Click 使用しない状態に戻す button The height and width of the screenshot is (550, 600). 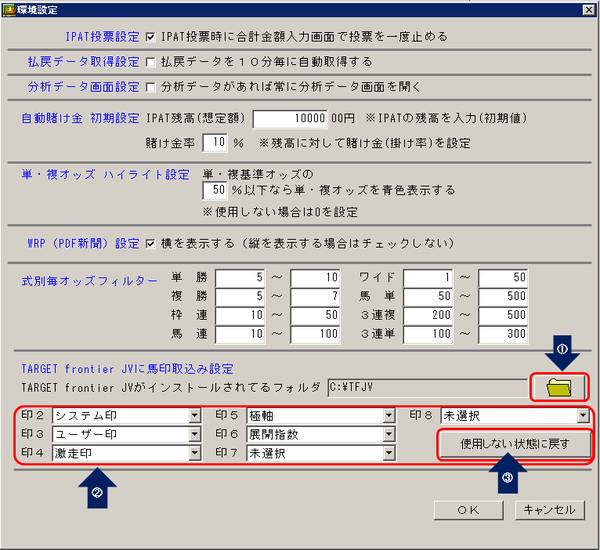click(x=515, y=444)
